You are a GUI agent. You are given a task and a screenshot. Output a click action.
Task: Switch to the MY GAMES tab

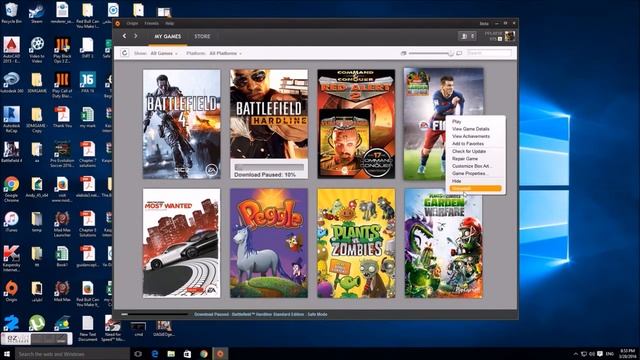[x=167, y=36]
